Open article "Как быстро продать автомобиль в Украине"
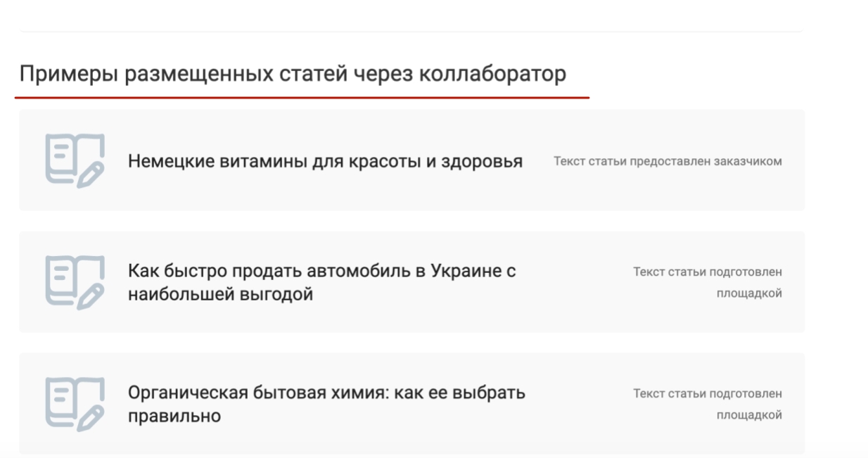The width and height of the screenshot is (868, 458). [x=322, y=282]
